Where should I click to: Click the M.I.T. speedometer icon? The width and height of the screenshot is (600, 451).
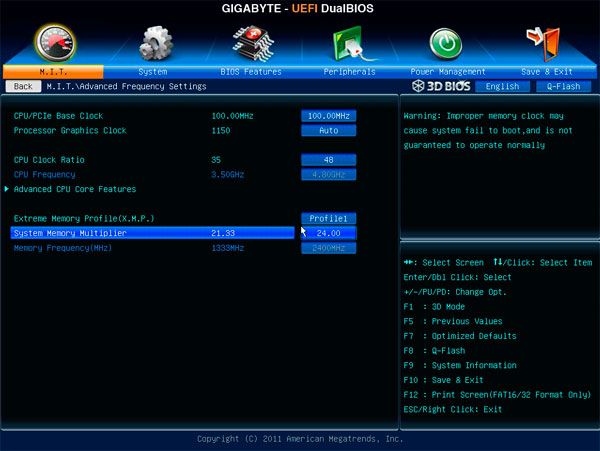click(53, 42)
